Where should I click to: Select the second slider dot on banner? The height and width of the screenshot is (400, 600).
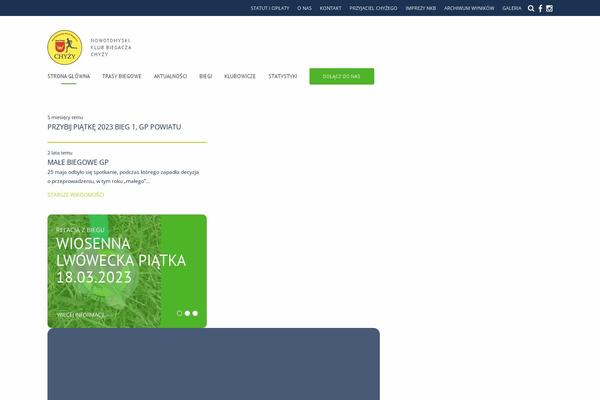click(187, 313)
